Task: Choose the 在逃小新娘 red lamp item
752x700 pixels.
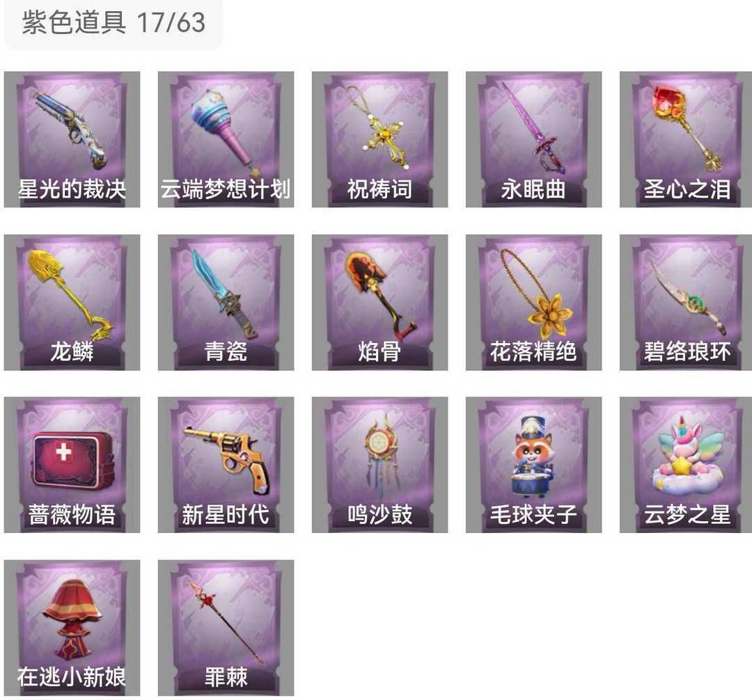Action: [72, 628]
